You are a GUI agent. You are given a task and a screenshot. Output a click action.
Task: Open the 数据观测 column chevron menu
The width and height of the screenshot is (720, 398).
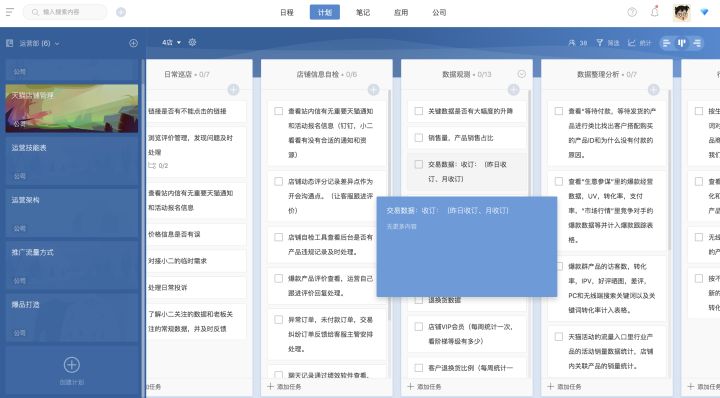pyautogui.click(x=522, y=74)
